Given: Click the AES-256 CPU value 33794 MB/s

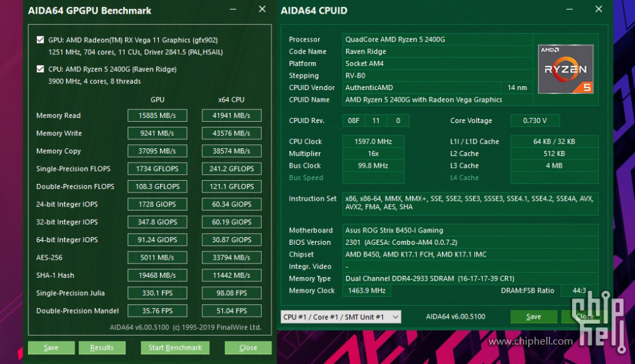Looking at the screenshot, I should pos(231,258).
